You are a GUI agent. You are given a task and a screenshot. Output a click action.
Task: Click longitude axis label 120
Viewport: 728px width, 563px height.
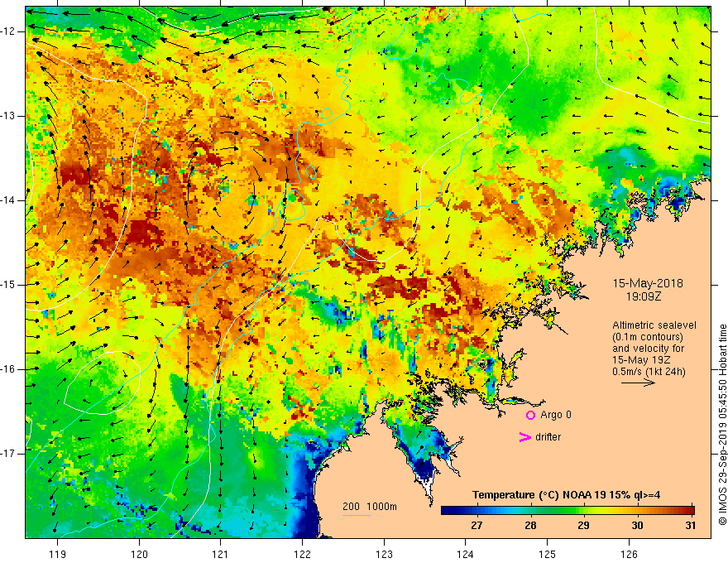[x=139, y=554]
